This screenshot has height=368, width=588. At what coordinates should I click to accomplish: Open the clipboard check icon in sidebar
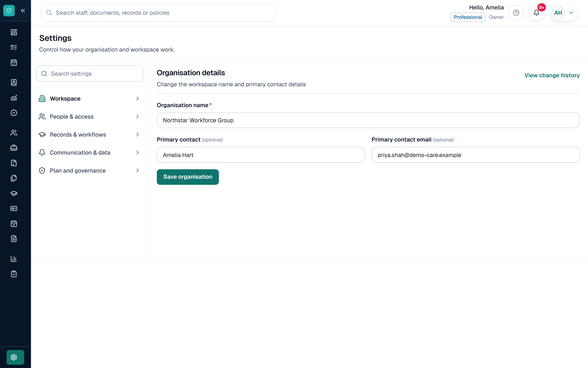pos(14,274)
